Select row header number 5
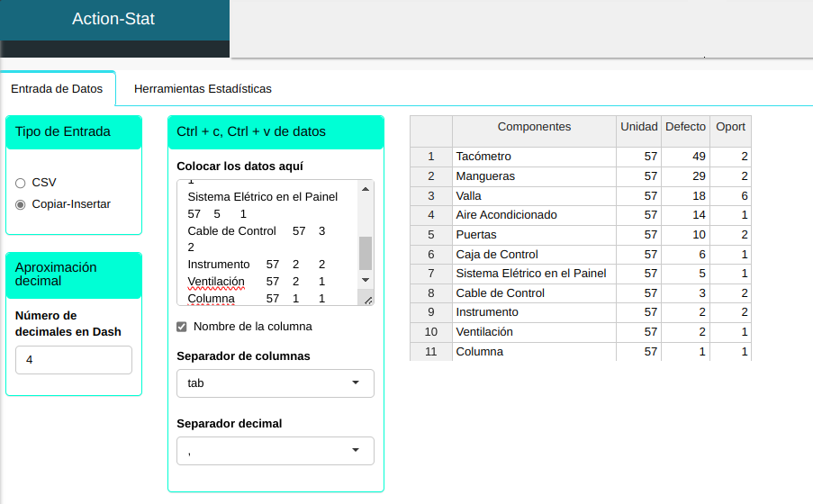This screenshot has width=813, height=504. [430, 235]
